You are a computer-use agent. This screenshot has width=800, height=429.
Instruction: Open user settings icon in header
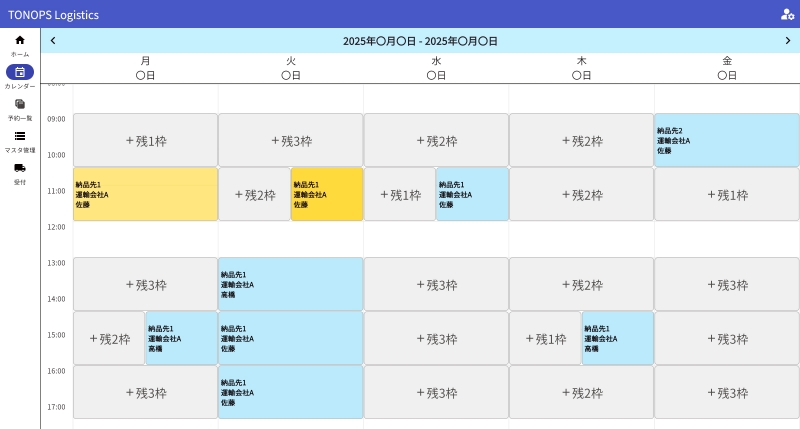(x=787, y=14)
